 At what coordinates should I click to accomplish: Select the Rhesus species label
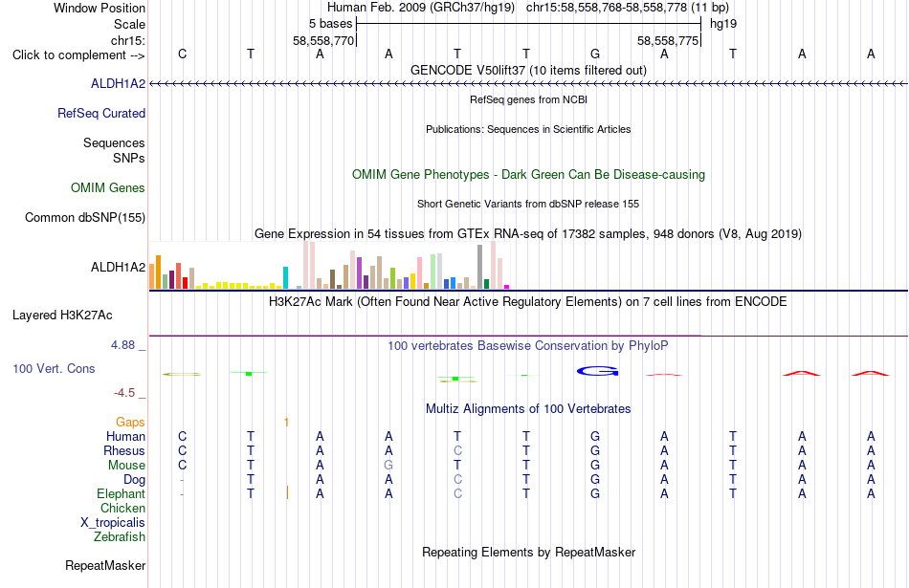pyautogui.click(x=124, y=450)
